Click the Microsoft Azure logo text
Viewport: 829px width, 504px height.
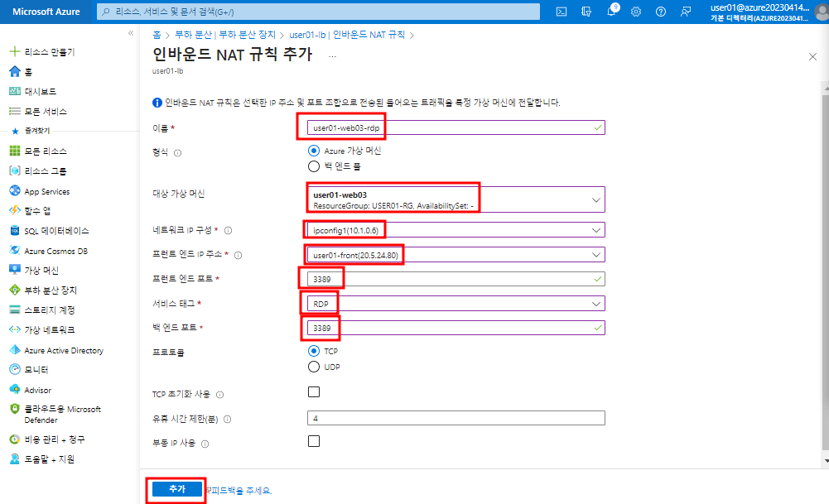tap(46, 12)
